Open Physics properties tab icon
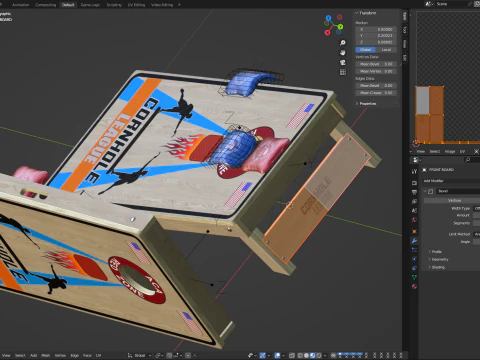 pyautogui.click(x=414, y=259)
